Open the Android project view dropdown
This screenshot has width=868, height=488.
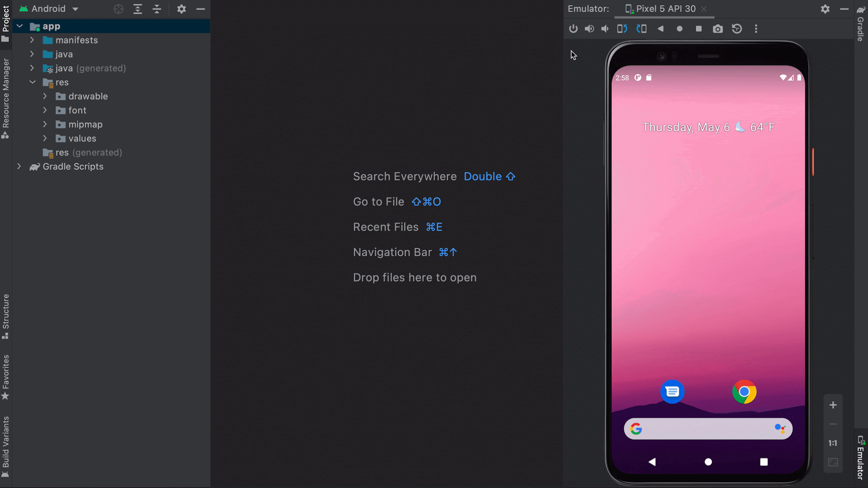(49, 9)
